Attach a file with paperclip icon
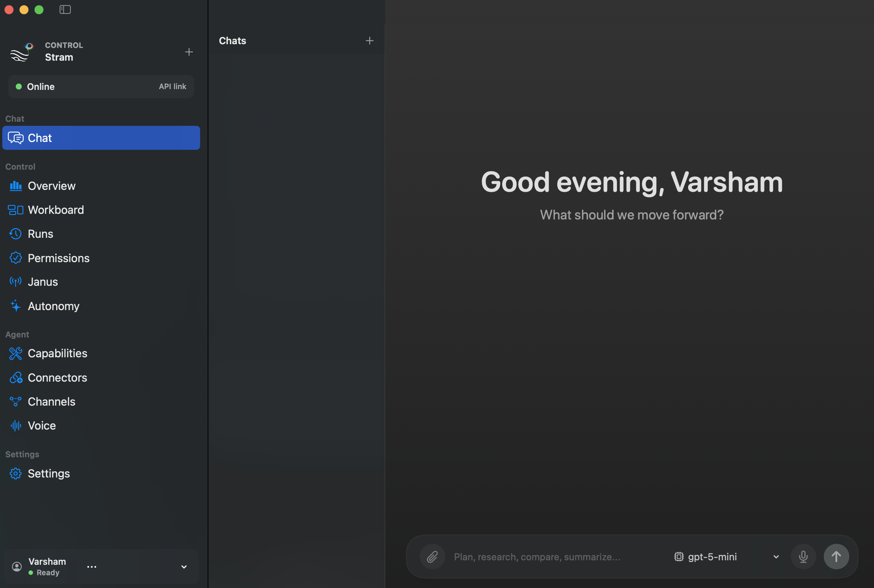Screen dimensions: 874x588 pyautogui.click(x=432, y=557)
